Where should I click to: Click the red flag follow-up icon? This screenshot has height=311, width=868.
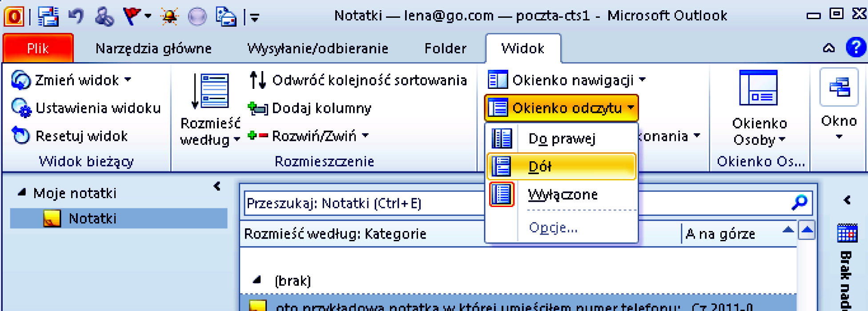(x=132, y=16)
